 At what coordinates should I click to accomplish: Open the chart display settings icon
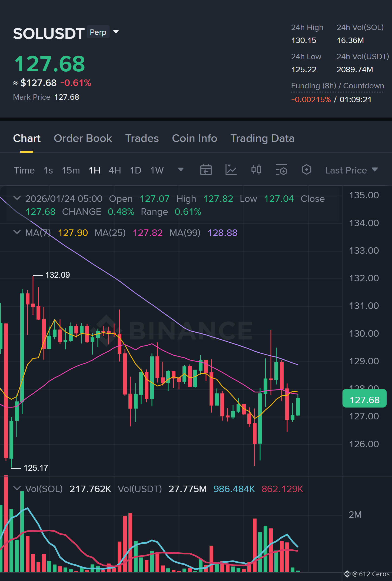pos(281,170)
